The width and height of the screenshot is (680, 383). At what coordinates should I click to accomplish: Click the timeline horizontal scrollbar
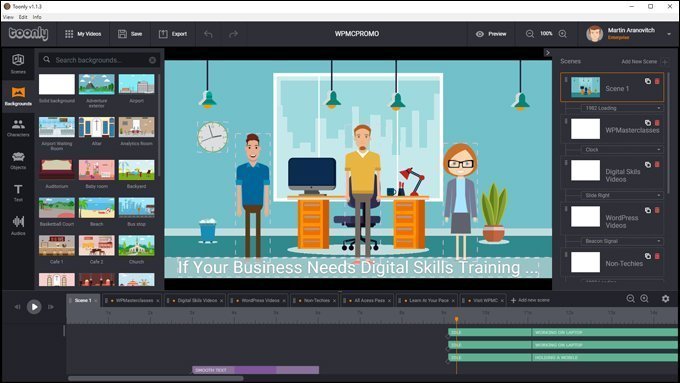[156, 378]
